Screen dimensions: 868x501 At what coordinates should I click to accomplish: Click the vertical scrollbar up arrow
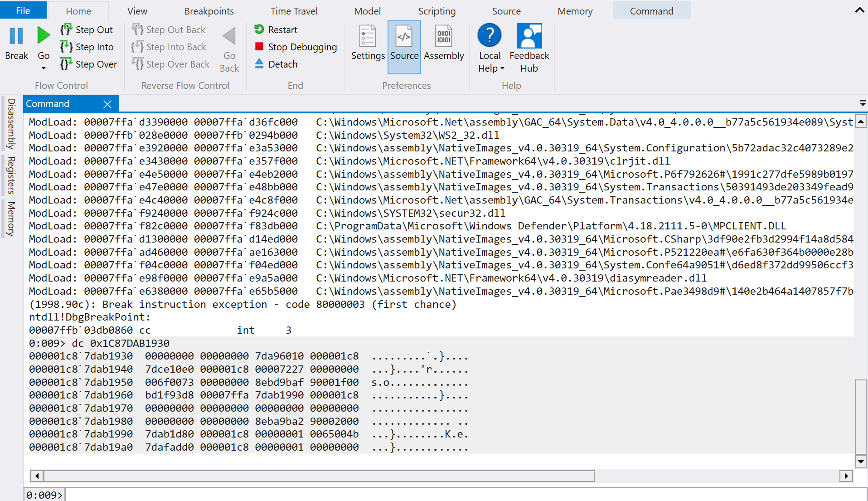click(x=860, y=122)
